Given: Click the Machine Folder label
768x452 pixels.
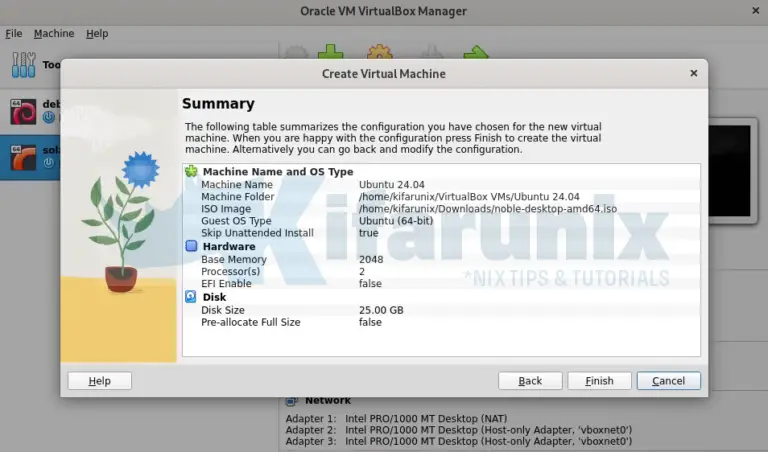Looking at the screenshot, I should pos(238,197).
